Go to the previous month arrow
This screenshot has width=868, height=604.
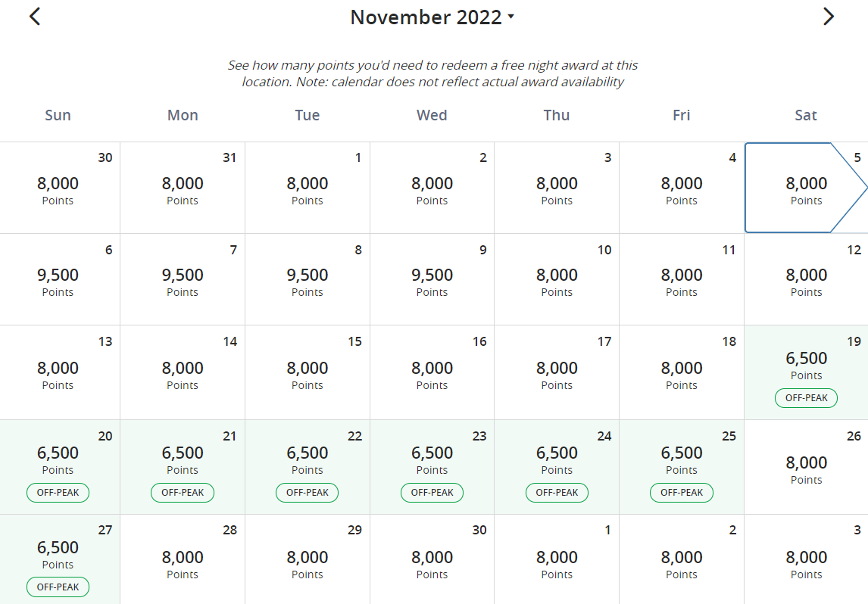[34, 17]
